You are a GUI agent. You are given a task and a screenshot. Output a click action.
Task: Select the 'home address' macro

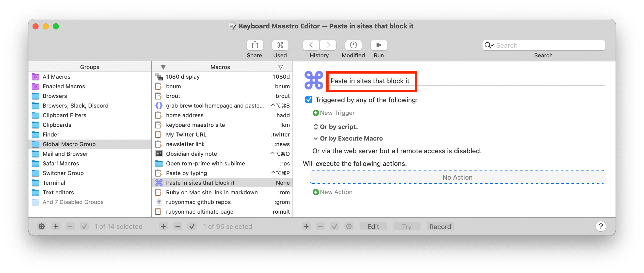[222, 115]
